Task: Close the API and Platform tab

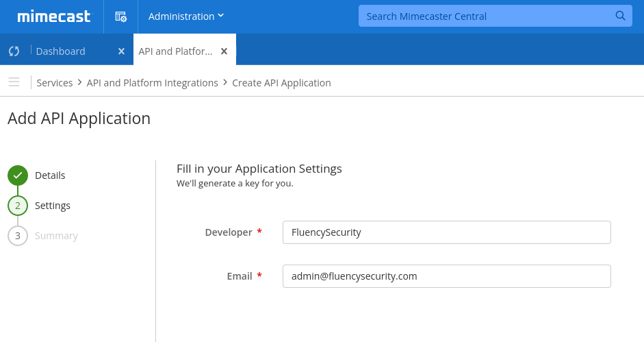Action: (224, 51)
